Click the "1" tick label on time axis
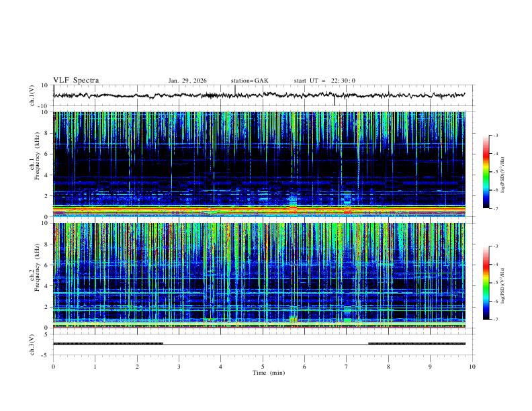The width and height of the screenshot is (532, 411). [x=95, y=367]
